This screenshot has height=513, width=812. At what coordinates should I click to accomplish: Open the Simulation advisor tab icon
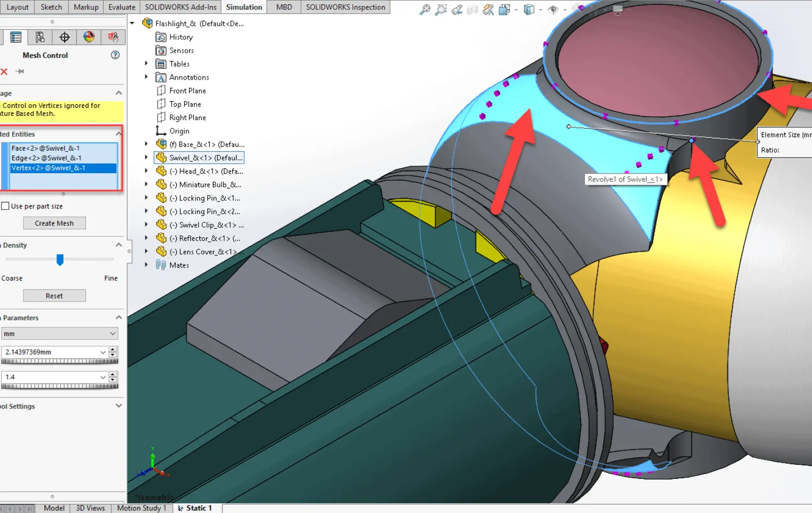point(113,37)
